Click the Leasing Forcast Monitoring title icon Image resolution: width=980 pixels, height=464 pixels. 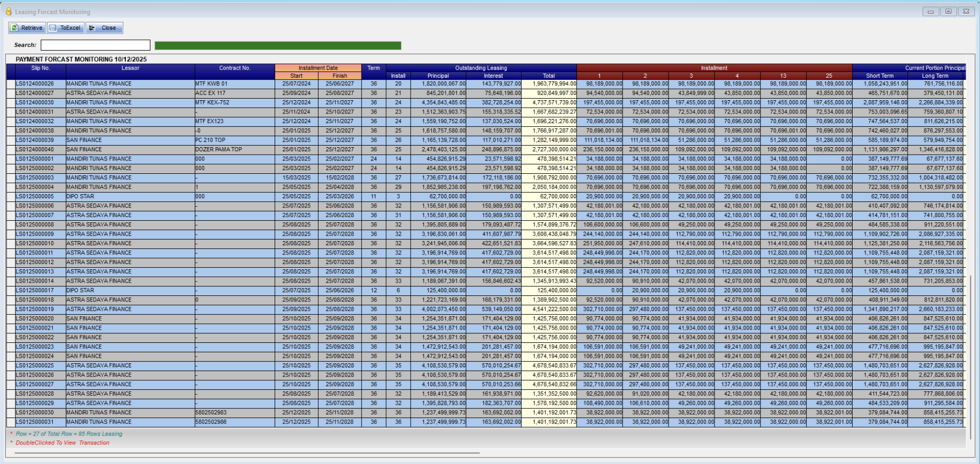tap(9, 11)
